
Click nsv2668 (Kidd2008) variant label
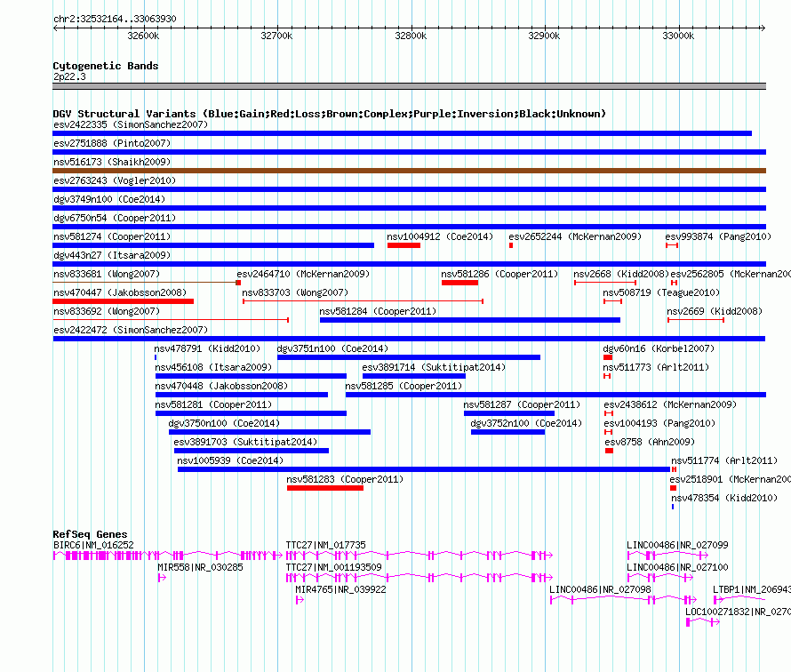621,274
